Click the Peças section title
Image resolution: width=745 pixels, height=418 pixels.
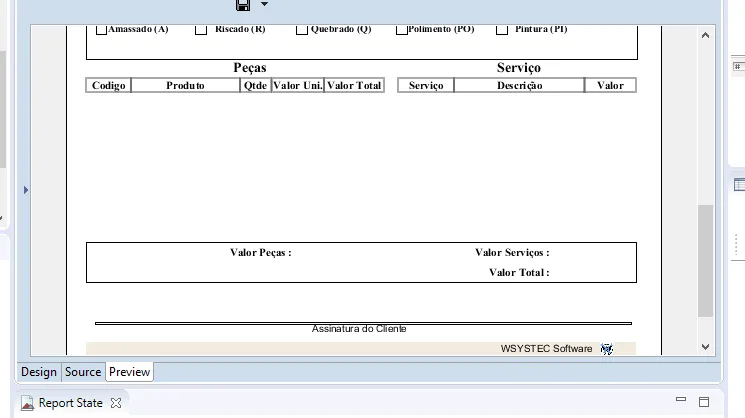pyautogui.click(x=250, y=68)
